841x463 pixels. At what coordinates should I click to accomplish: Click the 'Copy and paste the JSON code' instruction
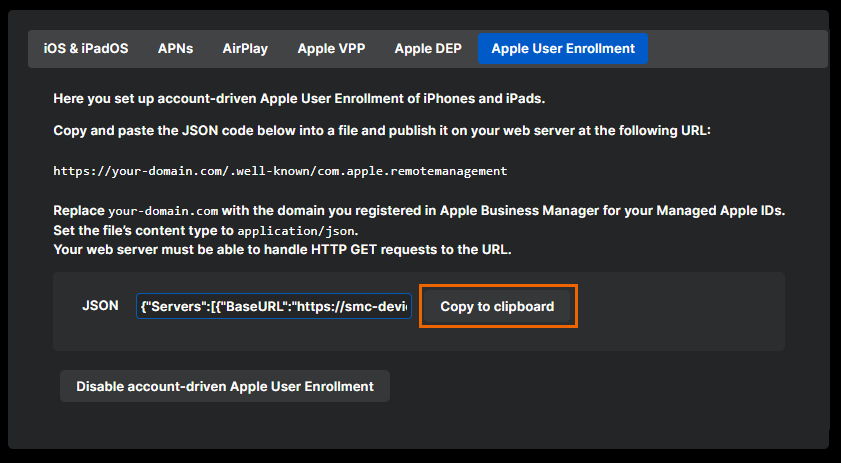pyautogui.click(x=381, y=131)
